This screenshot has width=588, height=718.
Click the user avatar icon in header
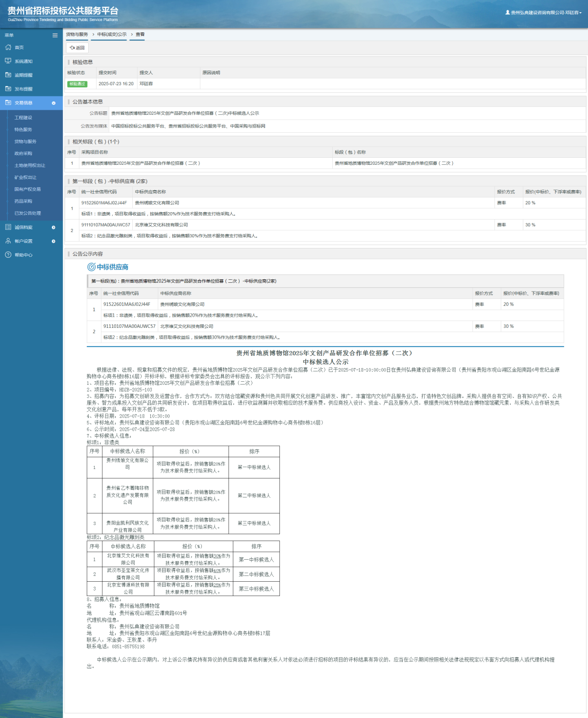pyautogui.click(x=508, y=12)
